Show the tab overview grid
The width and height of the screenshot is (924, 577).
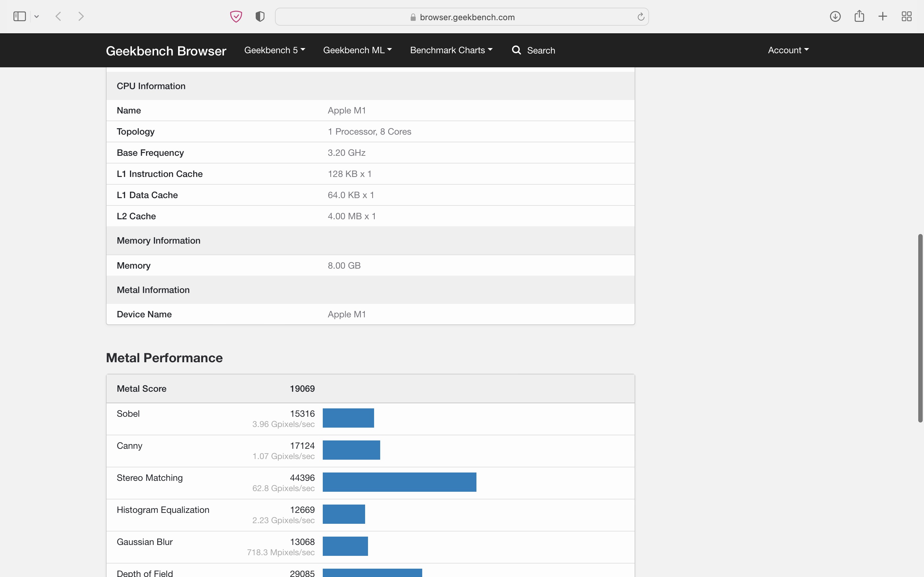click(x=906, y=16)
